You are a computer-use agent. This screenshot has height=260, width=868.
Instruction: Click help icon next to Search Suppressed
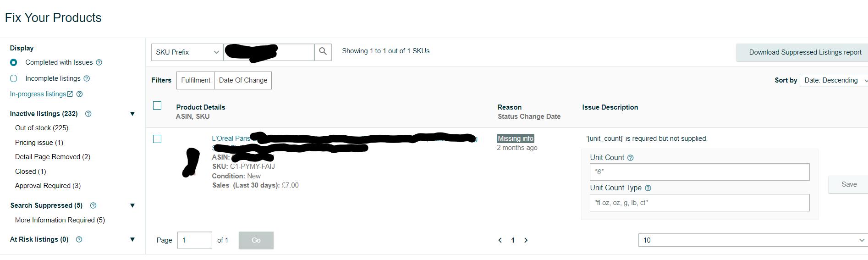point(93,205)
